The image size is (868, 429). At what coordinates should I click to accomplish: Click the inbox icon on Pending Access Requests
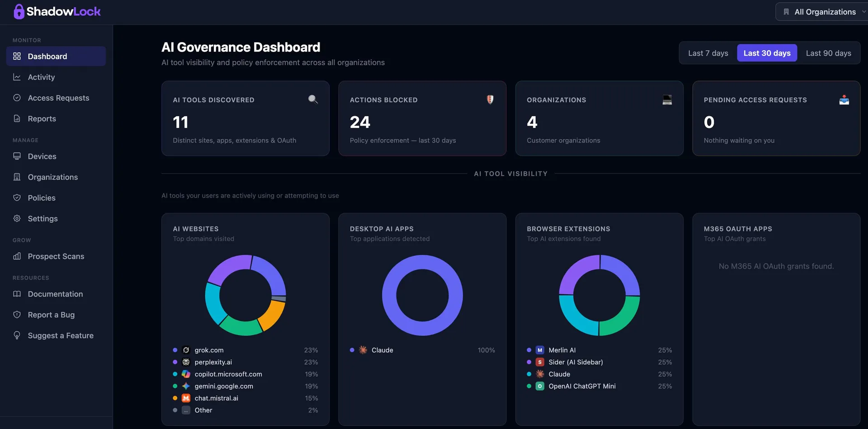(x=844, y=99)
